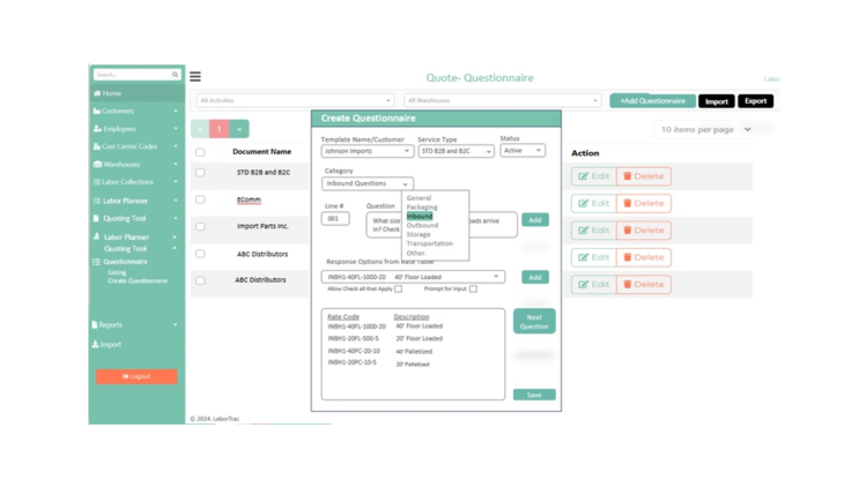Enable the Prompt for Input checkbox
Viewport: 868px width, 488px height.
tap(473, 289)
